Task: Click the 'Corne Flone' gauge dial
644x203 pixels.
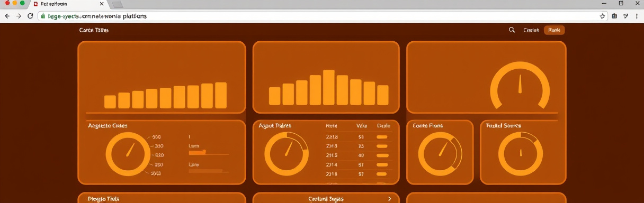Action: (440, 154)
